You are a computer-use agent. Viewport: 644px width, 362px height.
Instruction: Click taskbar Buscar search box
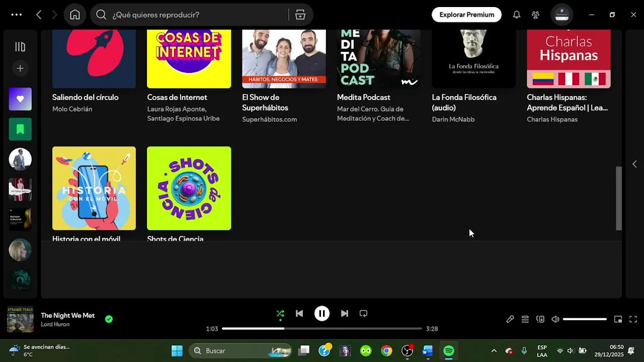[x=240, y=351]
